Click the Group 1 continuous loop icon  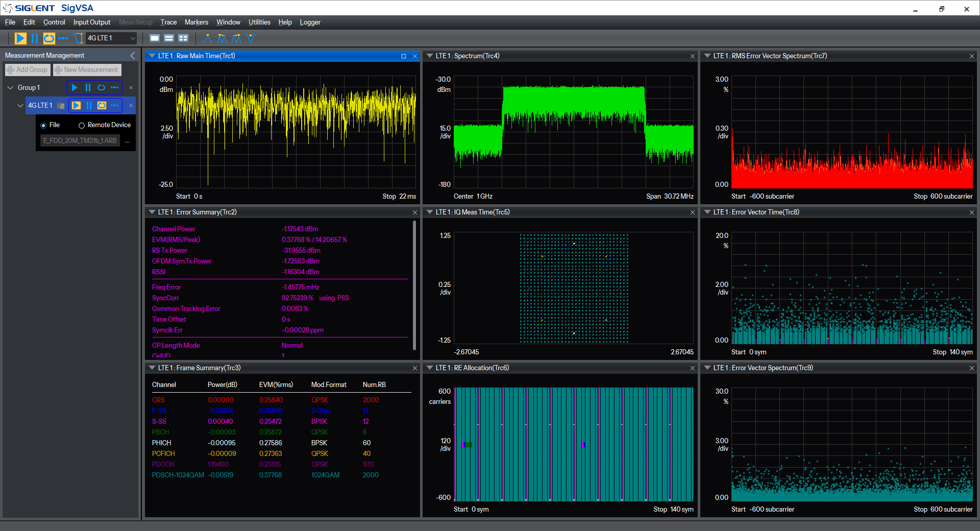coord(101,88)
